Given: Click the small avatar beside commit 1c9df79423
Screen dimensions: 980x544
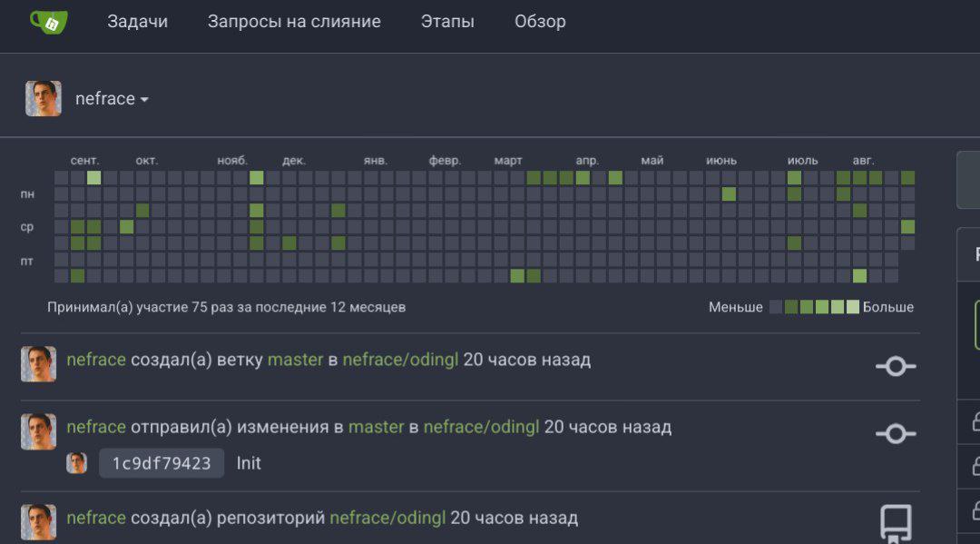Looking at the screenshot, I should pos(77,463).
